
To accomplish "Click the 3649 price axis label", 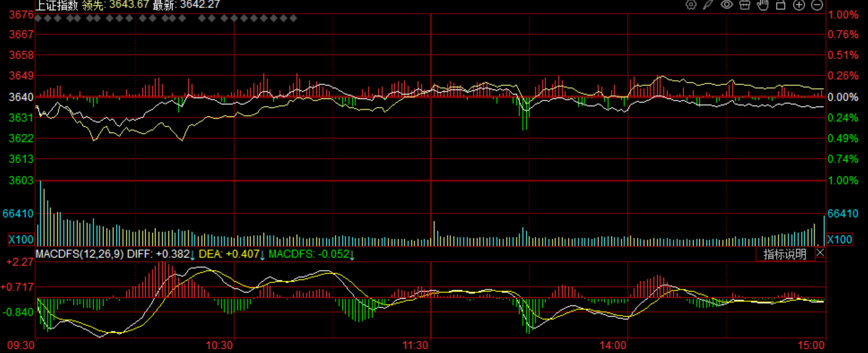I will (22, 76).
